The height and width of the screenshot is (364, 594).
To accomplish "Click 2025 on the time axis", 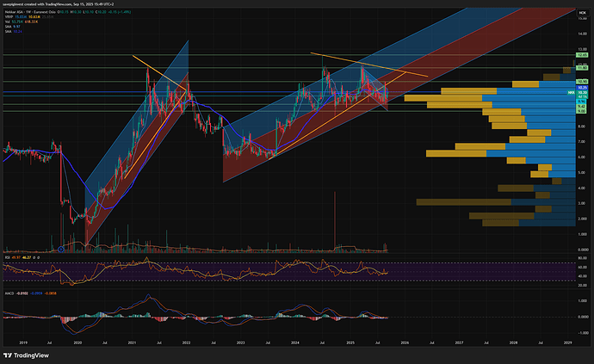I will tap(350, 342).
